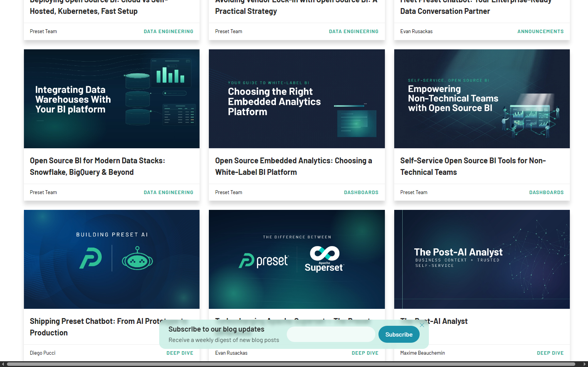Open 'Building Preset AI' thumbnail
588x367 pixels.
(x=112, y=259)
